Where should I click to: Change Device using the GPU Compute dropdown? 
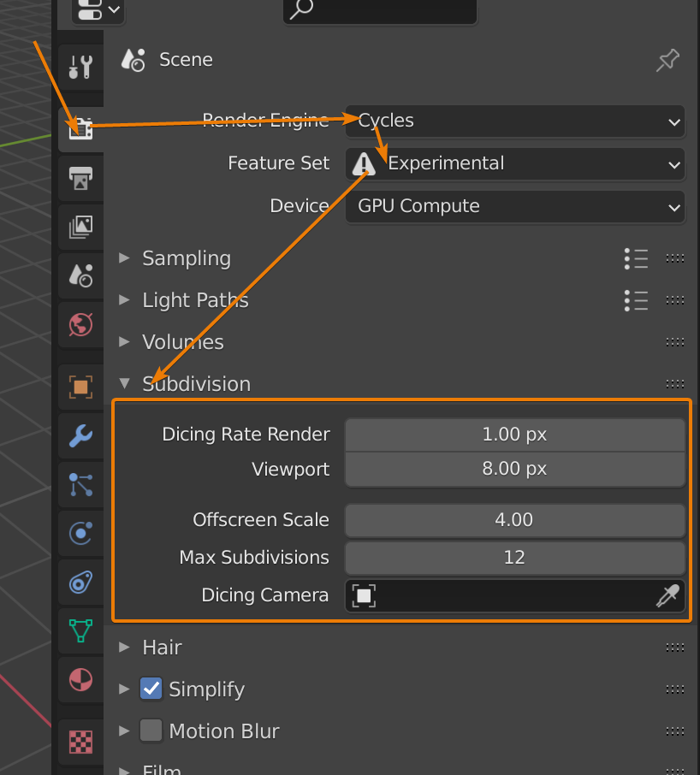tap(515, 206)
